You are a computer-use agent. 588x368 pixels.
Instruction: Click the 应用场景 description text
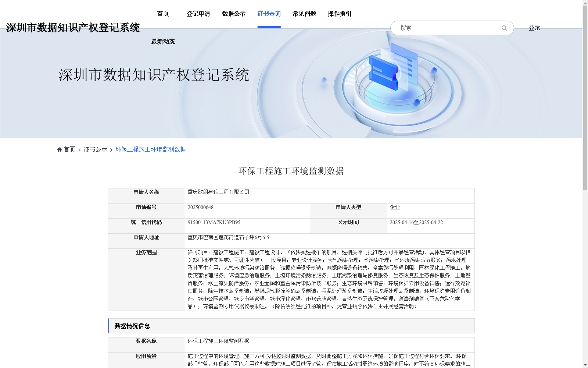tap(329, 360)
